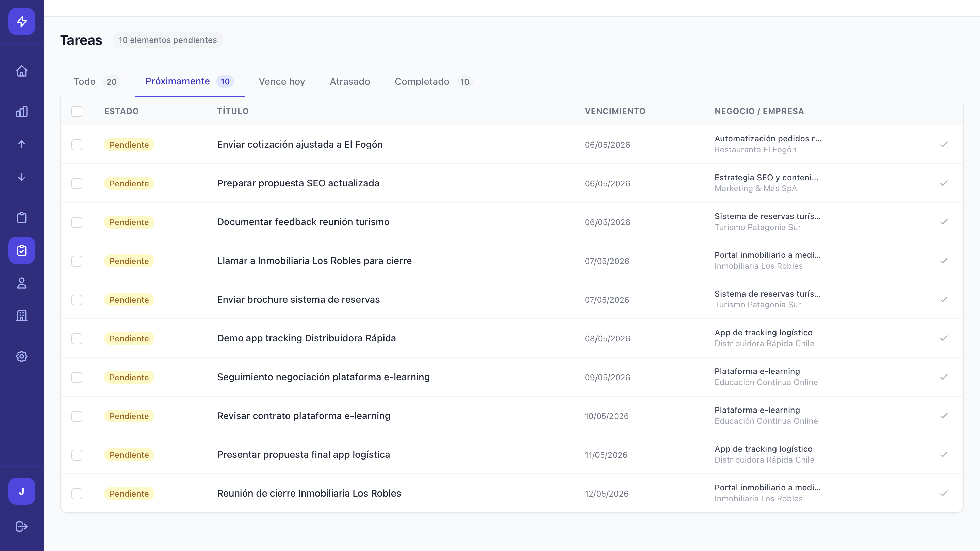Select checkbox for 'Preparar propuesta SEO actualizada'
Viewport: 980px width, 551px height.
(77, 184)
